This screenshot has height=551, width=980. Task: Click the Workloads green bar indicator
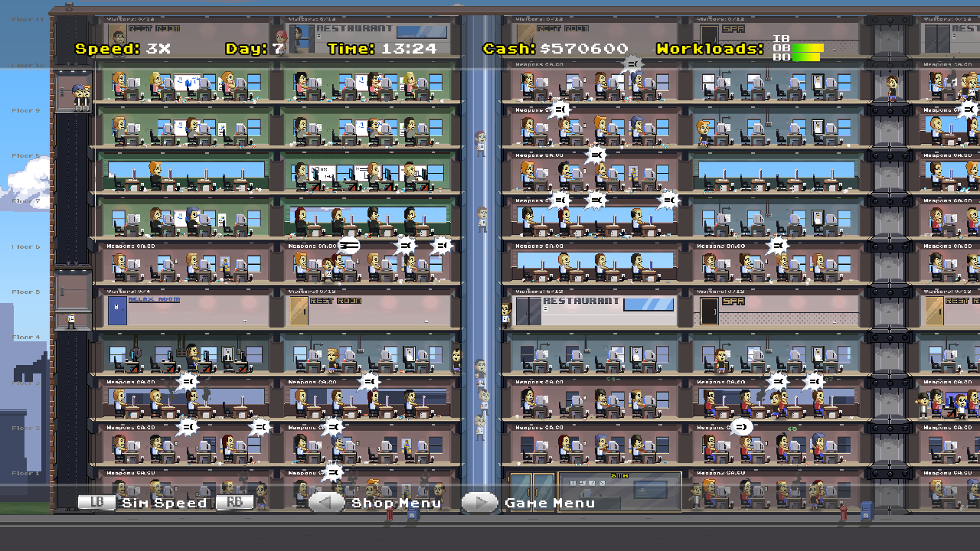coord(807,52)
